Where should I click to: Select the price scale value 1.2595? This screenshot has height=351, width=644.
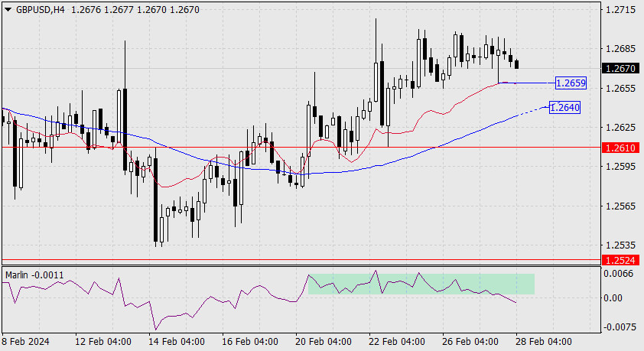(x=620, y=166)
